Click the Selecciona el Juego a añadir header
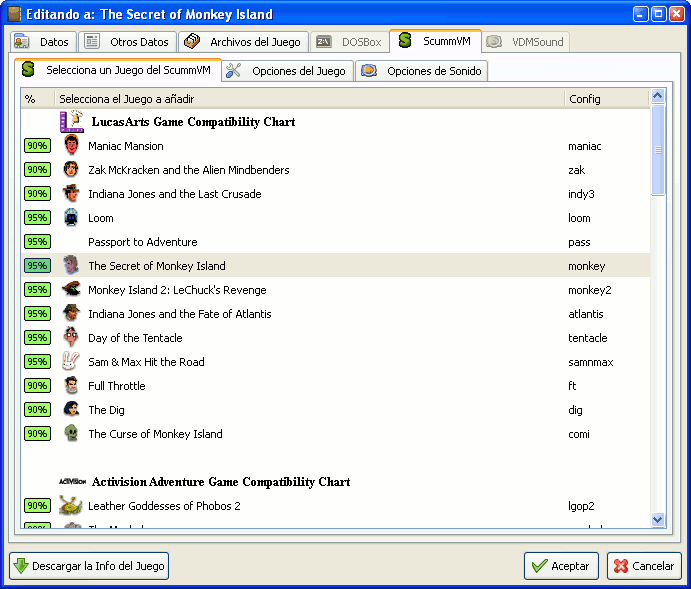691x589 pixels. (x=309, y=99)
